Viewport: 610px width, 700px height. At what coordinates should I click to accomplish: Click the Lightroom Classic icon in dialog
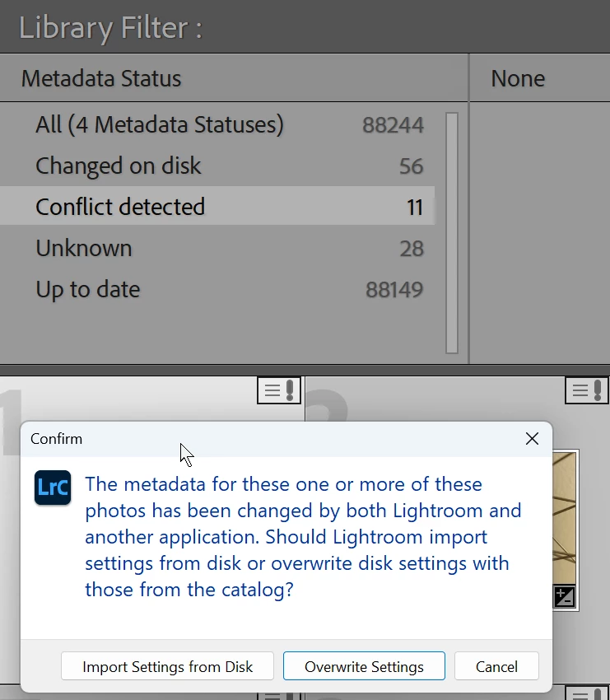pos(53,488)
